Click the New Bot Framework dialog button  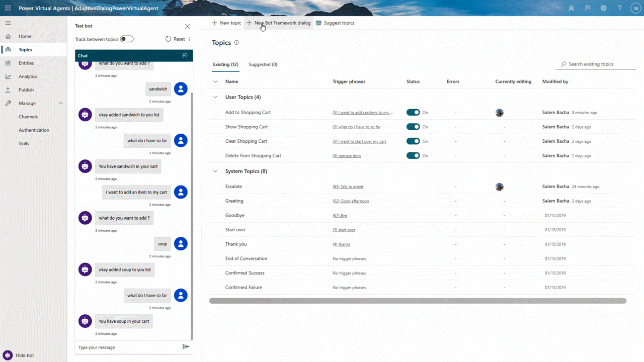pyautogui.click(x=278, y=23)
